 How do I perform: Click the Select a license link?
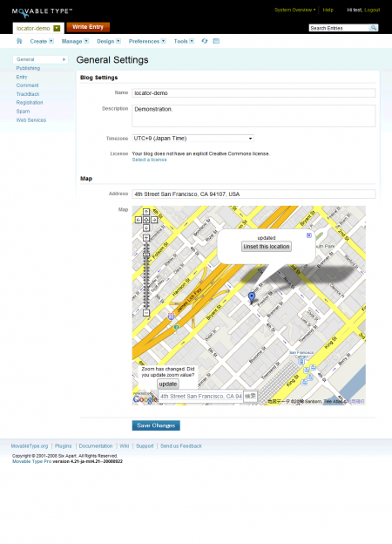pyautogui.click(x=149, y=160)
